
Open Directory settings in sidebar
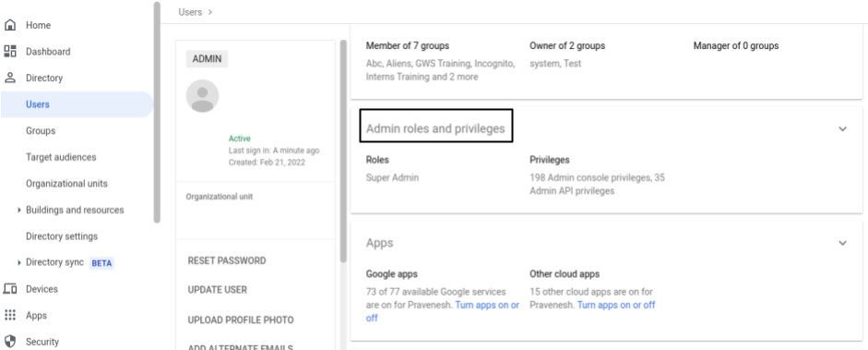62,235
